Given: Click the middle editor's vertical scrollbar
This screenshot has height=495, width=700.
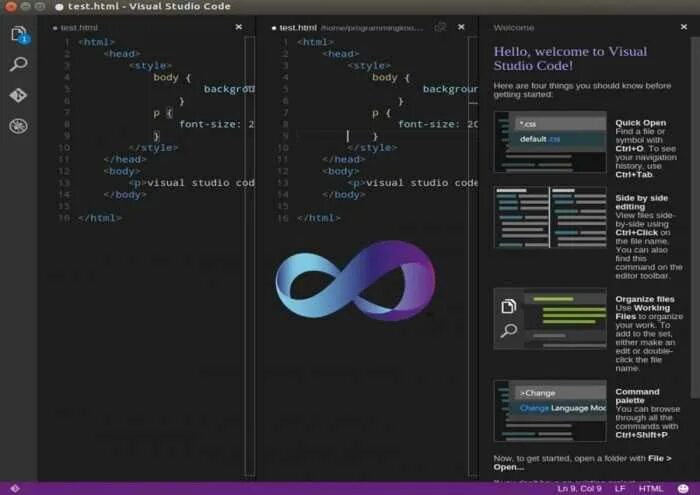Looking at the screenshot, I should (473, 257).
